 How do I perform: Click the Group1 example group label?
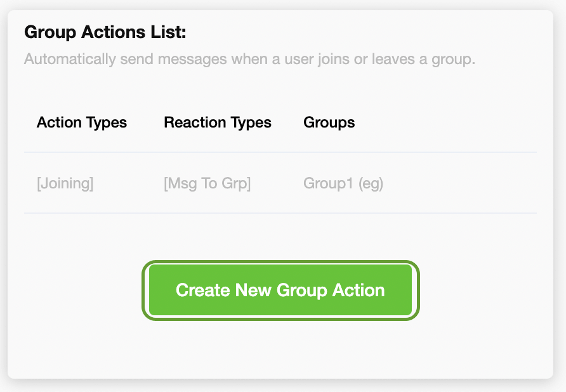click(x=343, y=183)
